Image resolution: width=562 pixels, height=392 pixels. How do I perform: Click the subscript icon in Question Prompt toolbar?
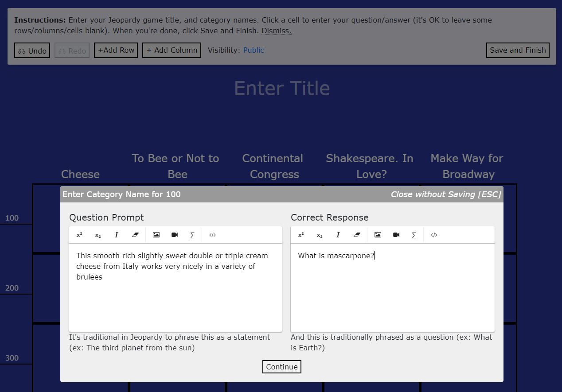(98, 235)
